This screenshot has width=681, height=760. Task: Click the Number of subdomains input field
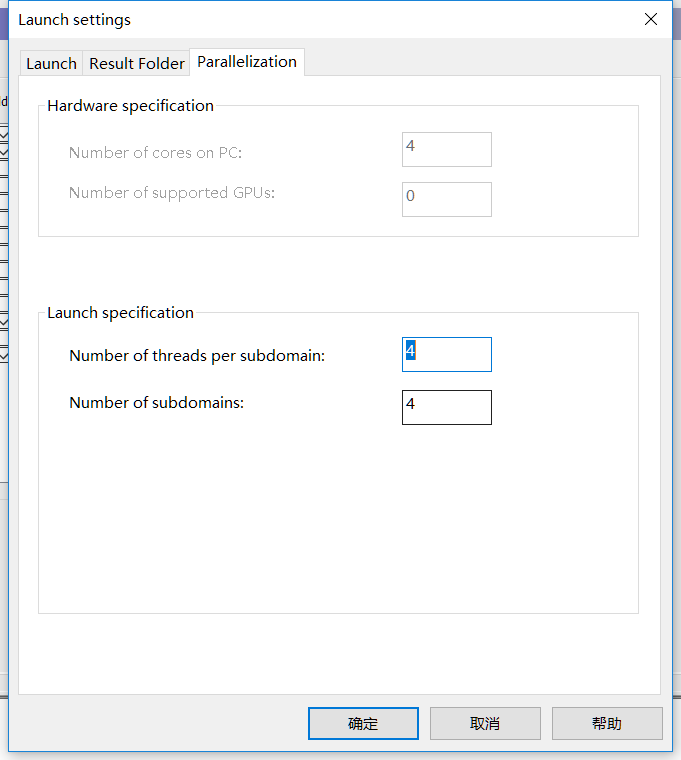[446, 407]
